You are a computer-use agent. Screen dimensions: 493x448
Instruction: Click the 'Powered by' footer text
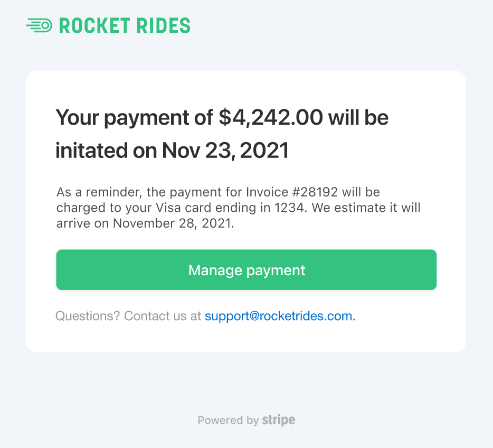point(228,420)
